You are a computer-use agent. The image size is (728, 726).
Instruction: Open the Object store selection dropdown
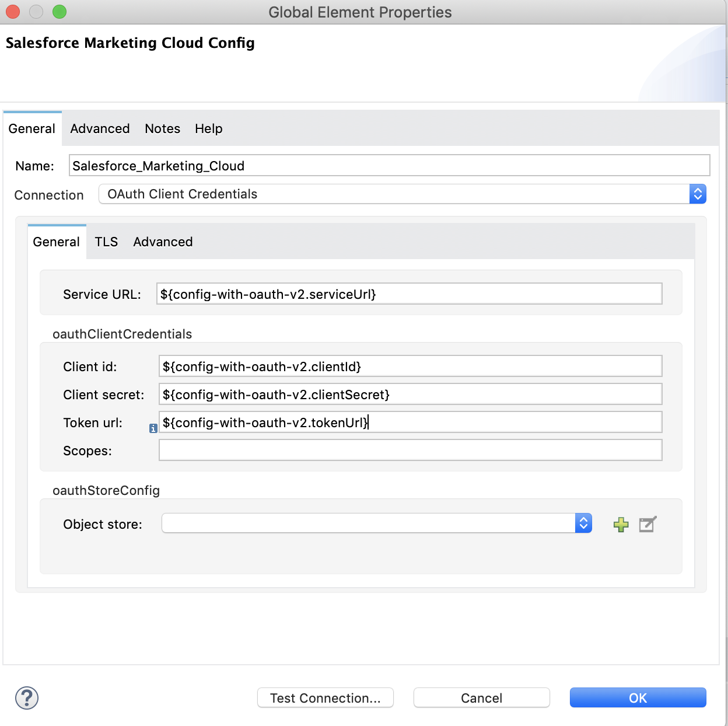coord(582,523)
